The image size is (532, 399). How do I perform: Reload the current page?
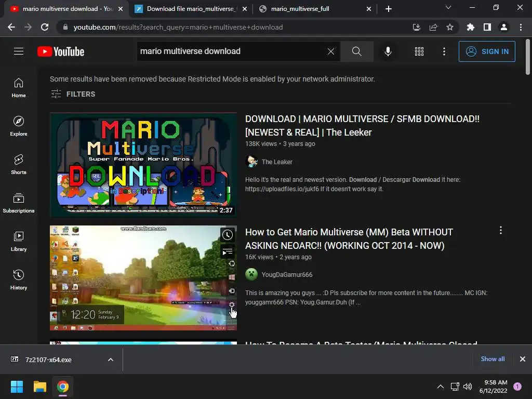(x=45, y=27)
